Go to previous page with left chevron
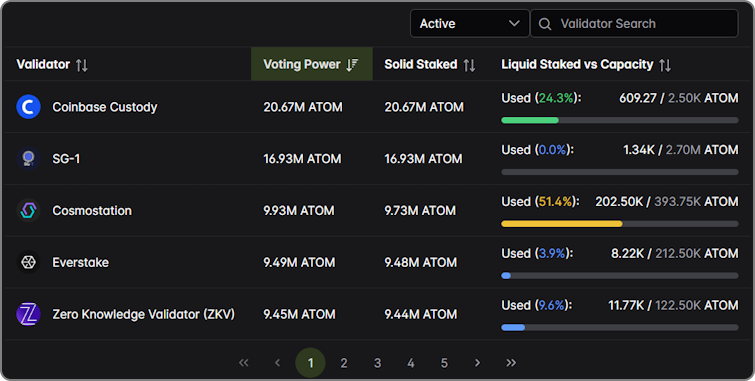 pyautogui.click(x=277, y=363)
